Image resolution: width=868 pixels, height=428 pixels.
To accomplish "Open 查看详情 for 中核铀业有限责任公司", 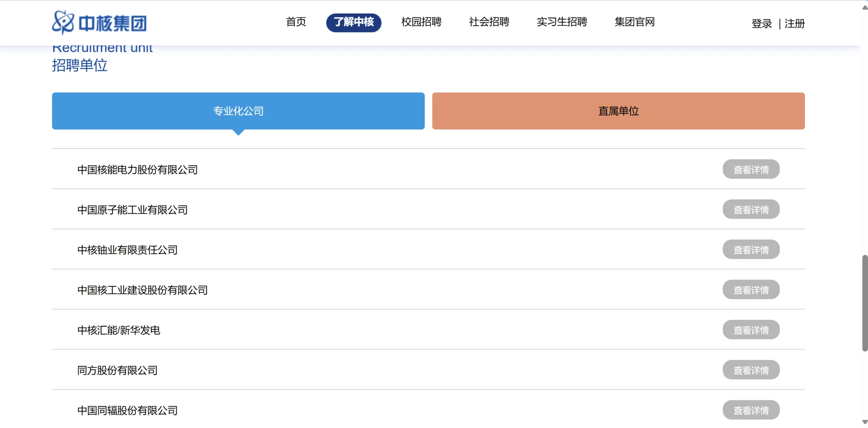I will tap(751, 250).
